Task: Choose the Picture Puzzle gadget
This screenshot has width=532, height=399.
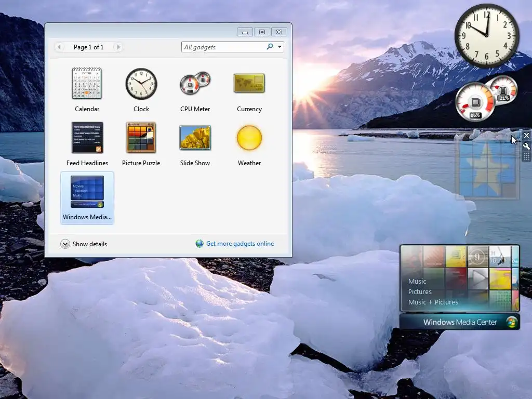Action: pyautogui.click(x=141, y=137)
